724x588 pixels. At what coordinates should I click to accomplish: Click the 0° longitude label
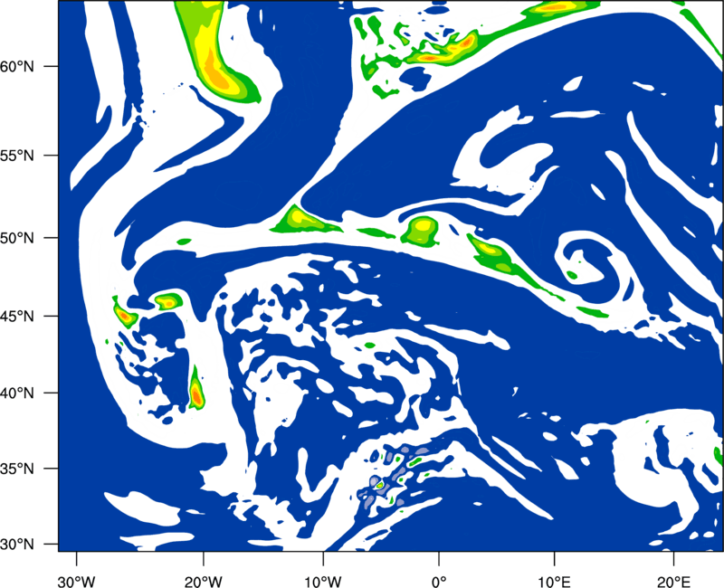439,582
